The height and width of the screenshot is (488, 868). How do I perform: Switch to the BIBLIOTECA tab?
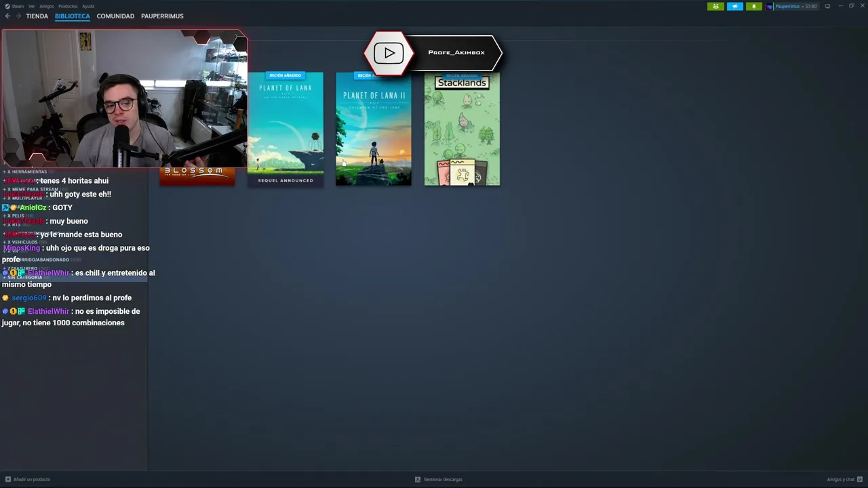coord(73,16)
